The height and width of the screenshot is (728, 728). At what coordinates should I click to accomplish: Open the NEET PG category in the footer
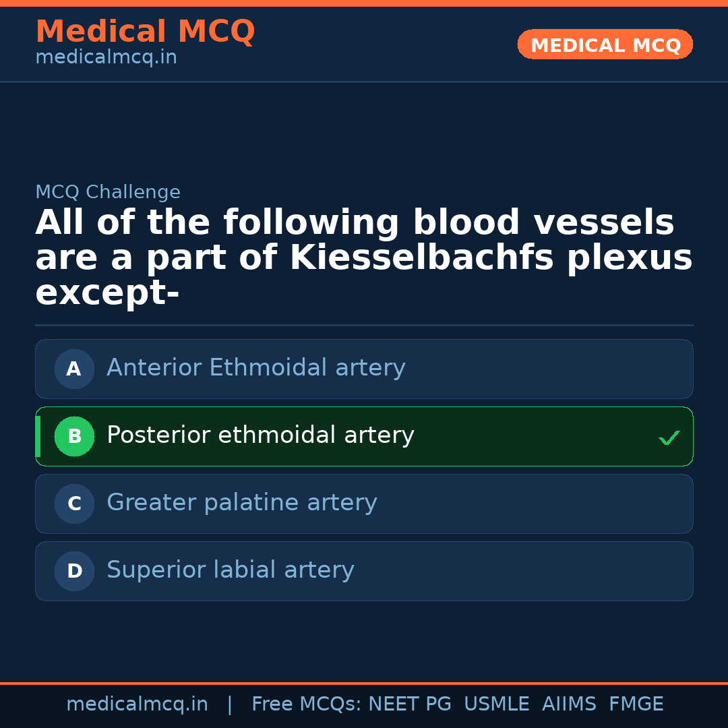point(410,704)
